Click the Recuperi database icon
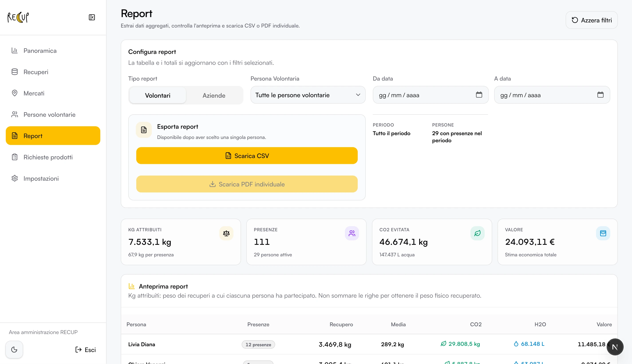Viewport: 632px width, 364px height. coord(15,72)
